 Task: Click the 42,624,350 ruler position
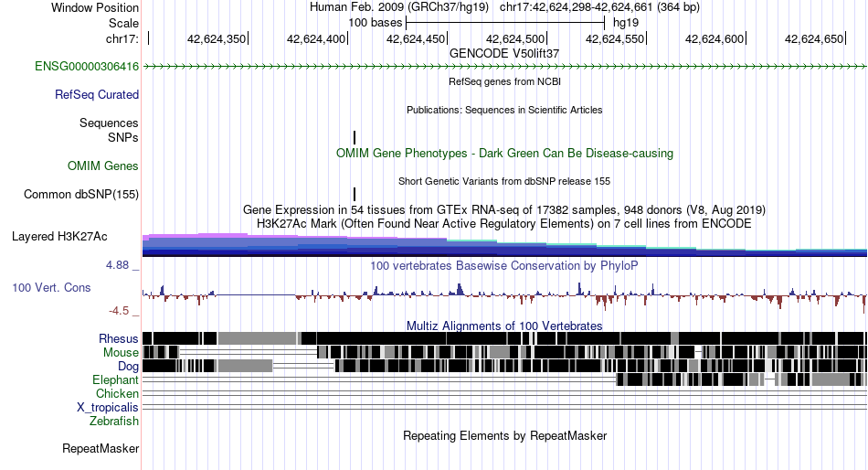tap(216, 38)
